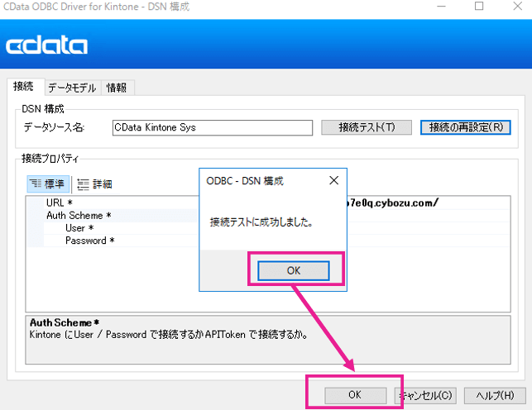This screenshot has width=532, height=410.
Task: Run the 接続テスト(T) button
Action: point(367,127)
